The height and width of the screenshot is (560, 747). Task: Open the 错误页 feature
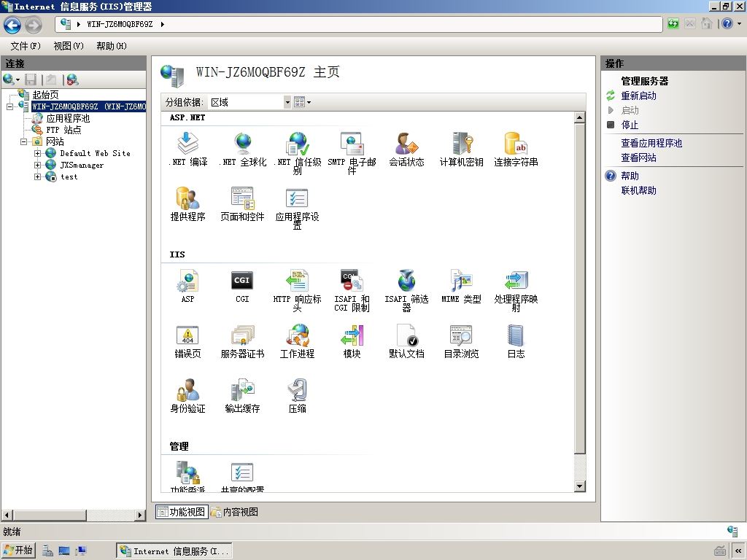click(187, 341)
